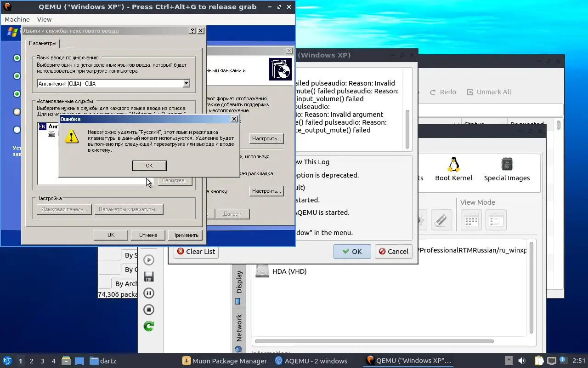Click Cancel in the AQEMU log dialog
588x368 pixels.
393,251
